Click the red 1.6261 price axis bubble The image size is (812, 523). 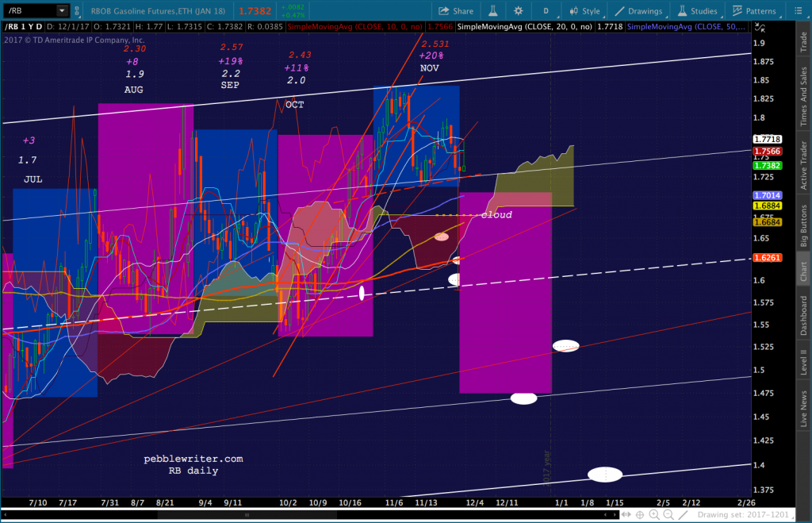[x=767, y=258]
